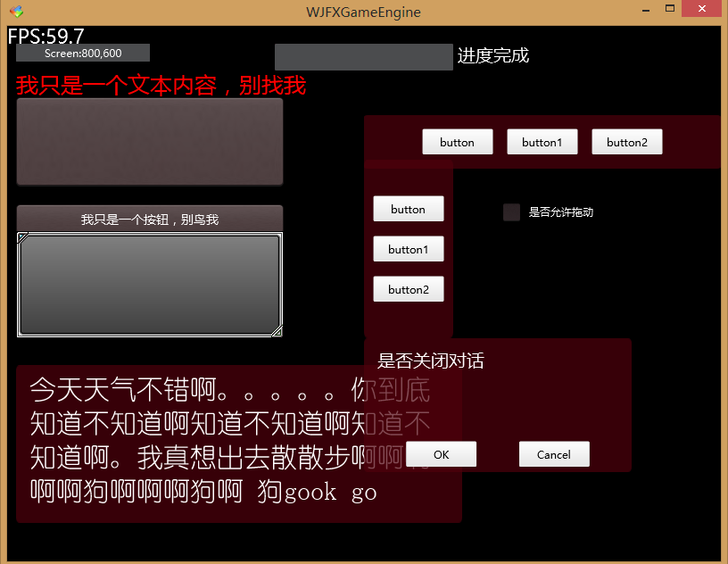Confirm the 是否关闭对话 dialog with OK
Viewport: 728px width, 564px height.
[x=441, y=454]
